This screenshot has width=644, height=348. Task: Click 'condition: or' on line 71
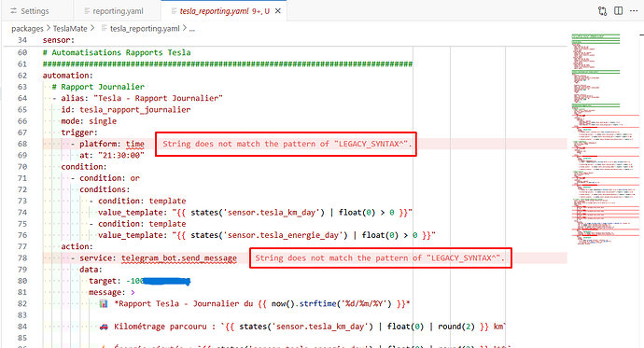pos(109,178)
